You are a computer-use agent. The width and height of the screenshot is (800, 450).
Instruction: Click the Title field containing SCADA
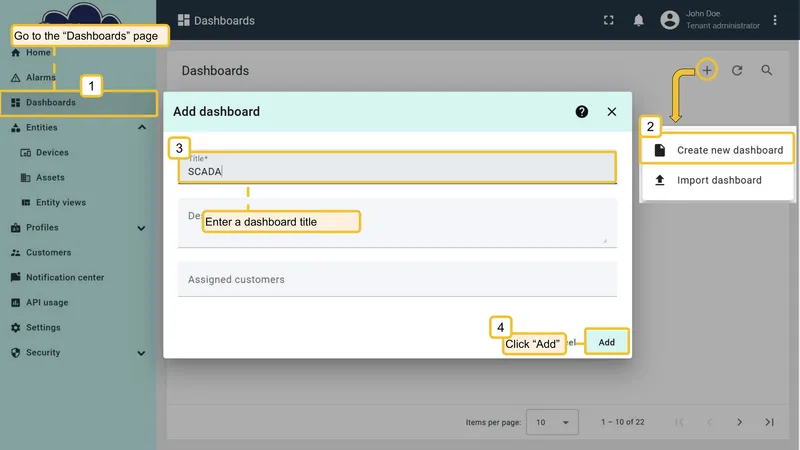(397, 167)
